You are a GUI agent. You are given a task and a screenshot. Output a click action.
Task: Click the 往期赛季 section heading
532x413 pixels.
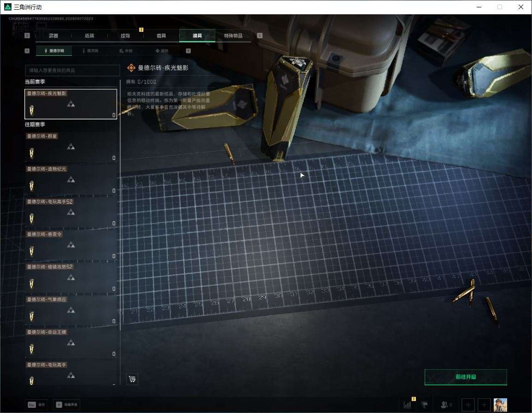35,124
